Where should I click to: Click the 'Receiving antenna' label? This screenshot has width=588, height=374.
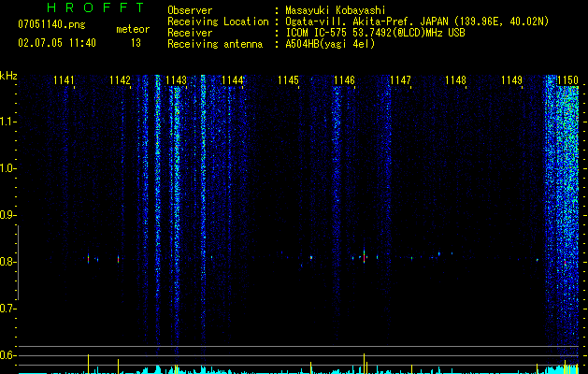pyautogui.click(x=215, y=44)
